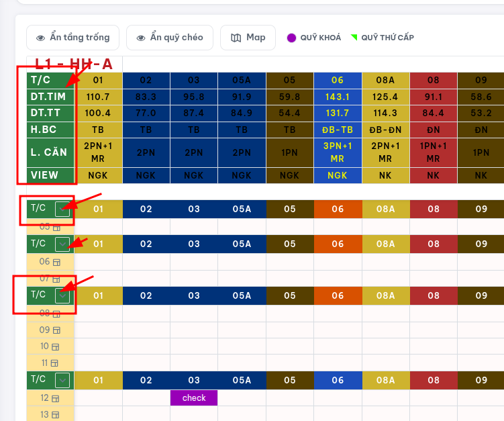Open floor 13 layout icon
This screenshot has width=504, height=421.
pyautogui.click(x=56, y=415)
